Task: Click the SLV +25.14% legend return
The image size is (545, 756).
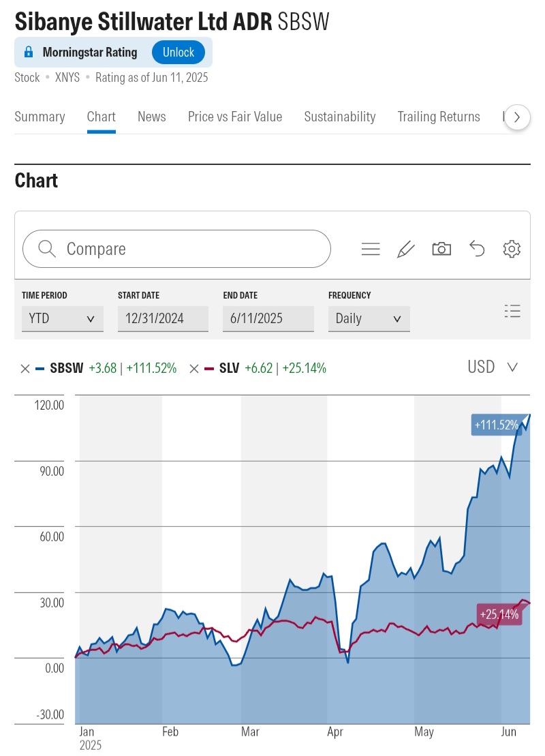Action: coord(304,368)
